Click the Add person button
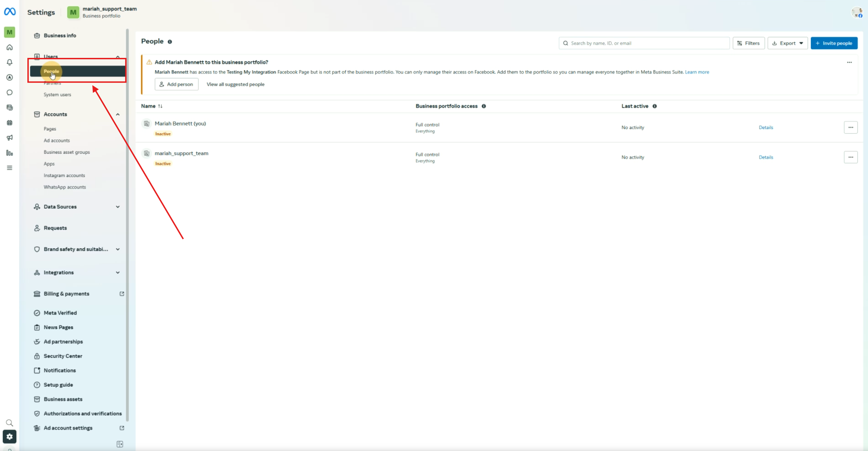The width and height of the screenshot is (868, 451). tap(176, 84)
